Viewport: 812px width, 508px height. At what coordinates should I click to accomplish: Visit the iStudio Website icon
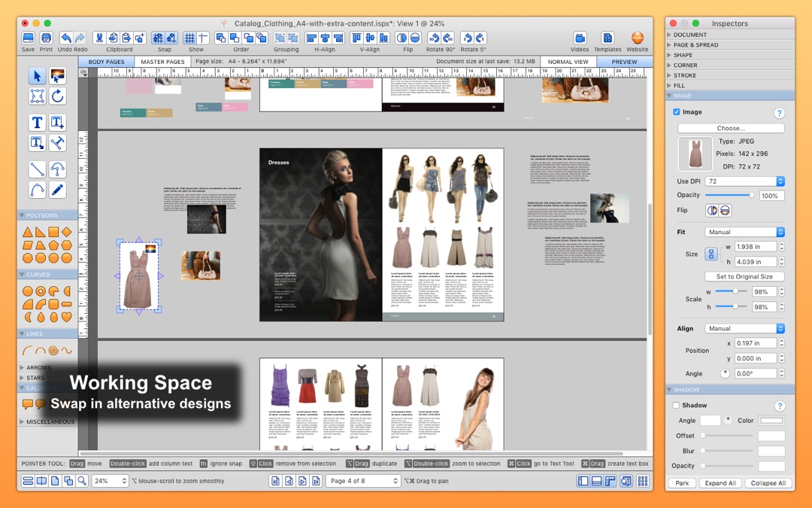coord(638,38)
